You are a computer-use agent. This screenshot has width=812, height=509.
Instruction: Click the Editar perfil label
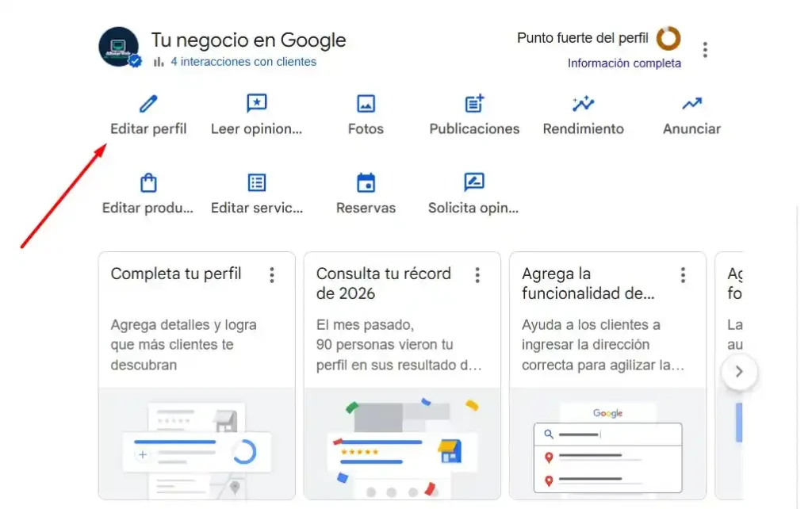pos(148,129)
